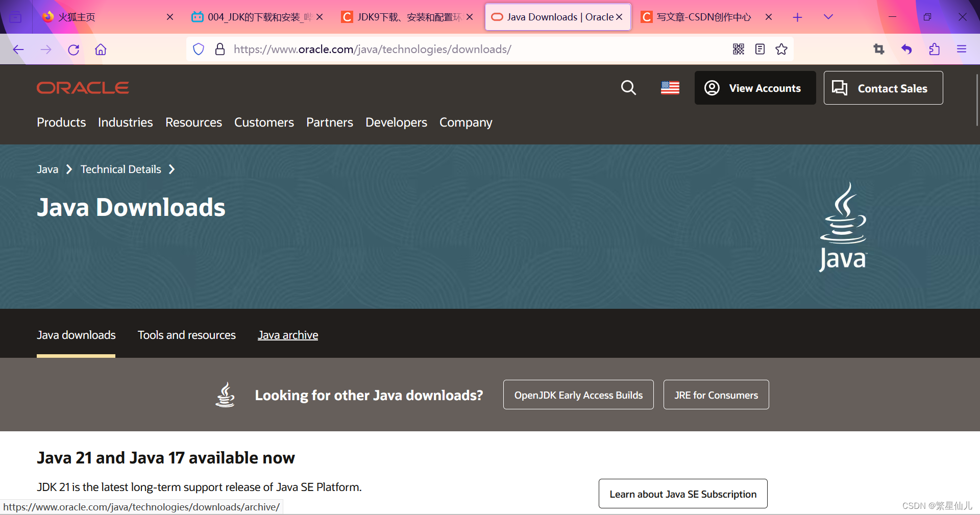
Task: Toggle reader view icon in address bar
Action: pyautogui.click(x=760, y=49)
